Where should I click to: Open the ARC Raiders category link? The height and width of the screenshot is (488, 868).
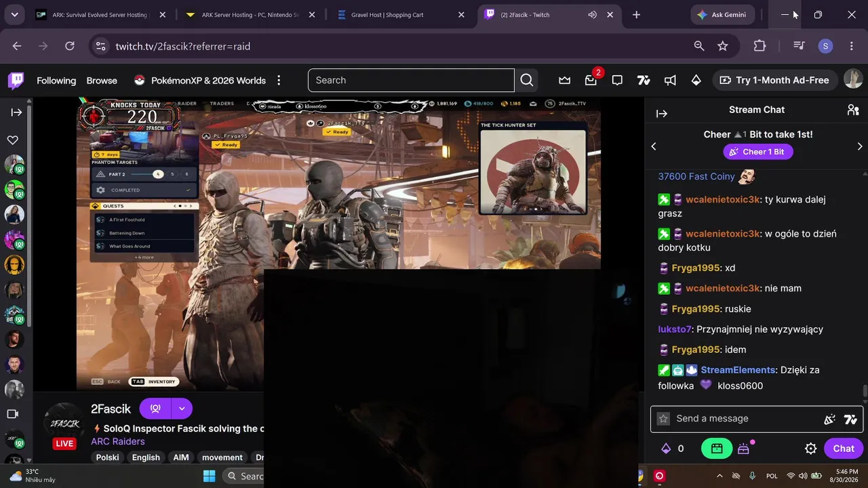coord(118,441)
